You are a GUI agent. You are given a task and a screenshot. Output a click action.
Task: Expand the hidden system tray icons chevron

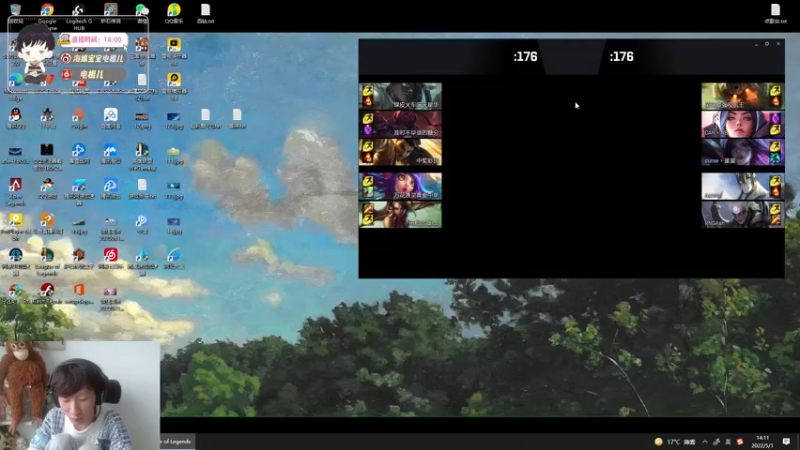[705, 442]
